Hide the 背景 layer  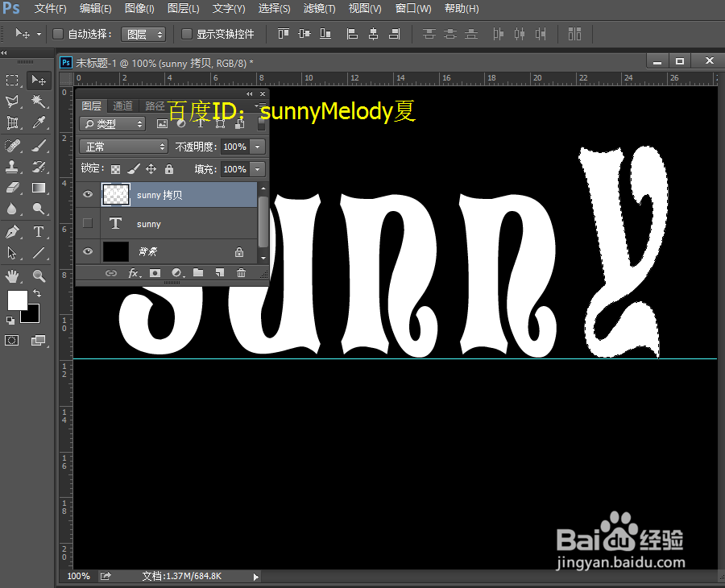pos(87,251)
